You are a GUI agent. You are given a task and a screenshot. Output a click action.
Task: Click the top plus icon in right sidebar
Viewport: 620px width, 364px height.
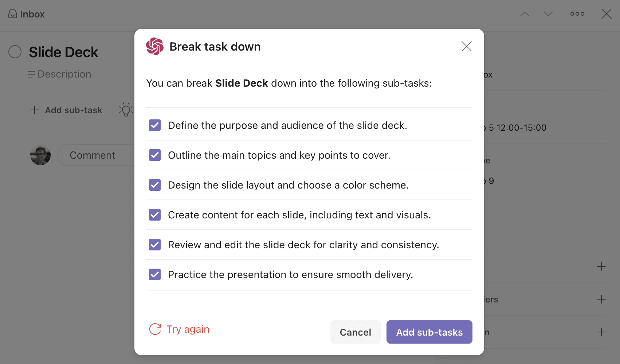pos(601,266)
